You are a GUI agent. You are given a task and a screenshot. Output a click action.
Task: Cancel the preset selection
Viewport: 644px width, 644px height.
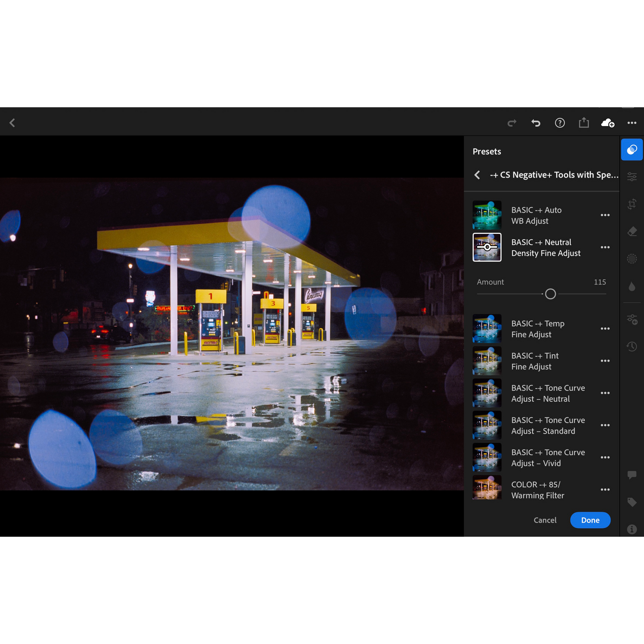[x=545, y=520]
